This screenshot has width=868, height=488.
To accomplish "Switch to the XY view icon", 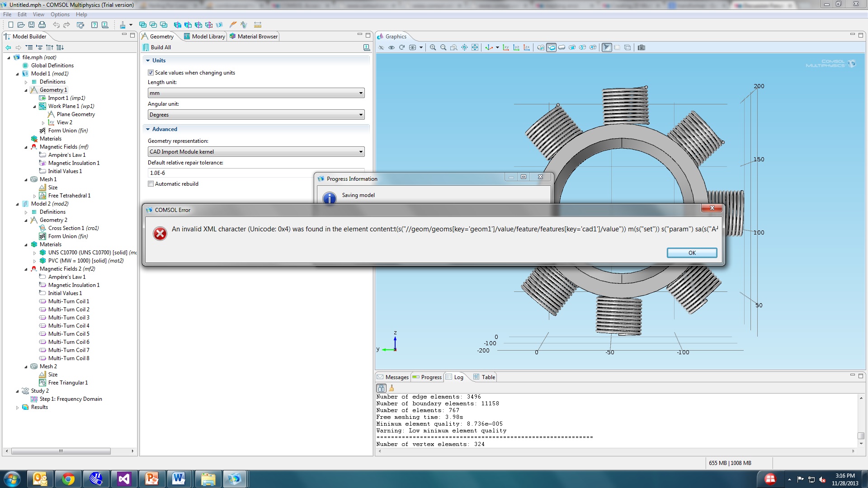I will pos(506,47).
